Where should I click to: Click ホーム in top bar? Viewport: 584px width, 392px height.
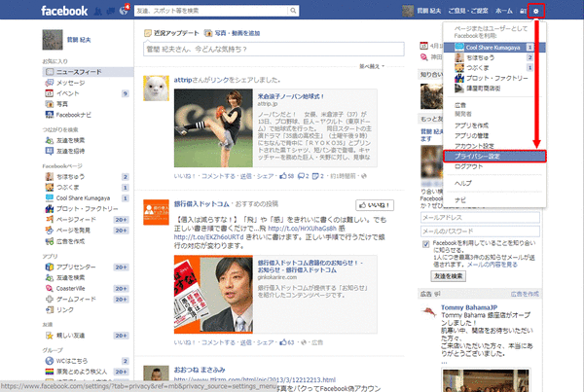[x=504, y=11]
